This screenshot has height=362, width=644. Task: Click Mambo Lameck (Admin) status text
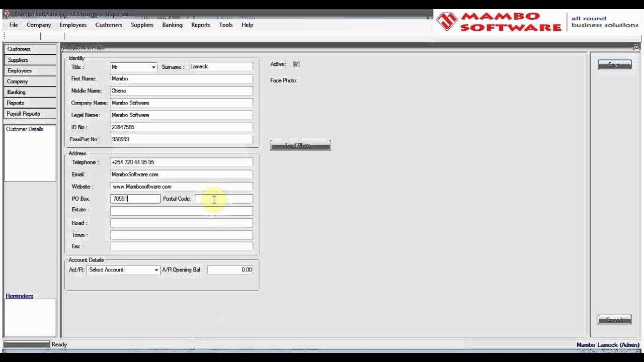[608, 345]
